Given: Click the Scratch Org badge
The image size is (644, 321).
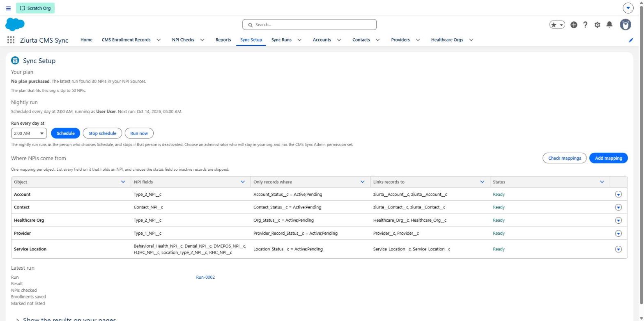Looking at the screenshot, I should [35, 8].
